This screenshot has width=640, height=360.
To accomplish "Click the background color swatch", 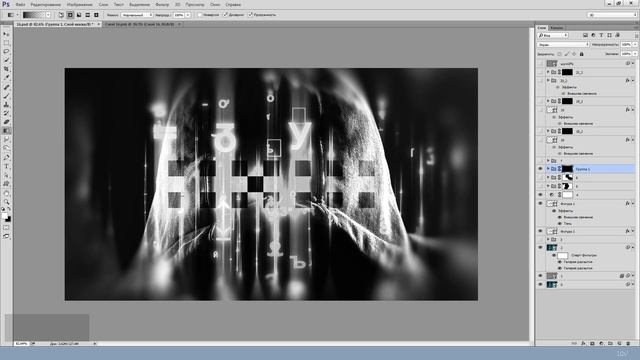I will (8, 219).
